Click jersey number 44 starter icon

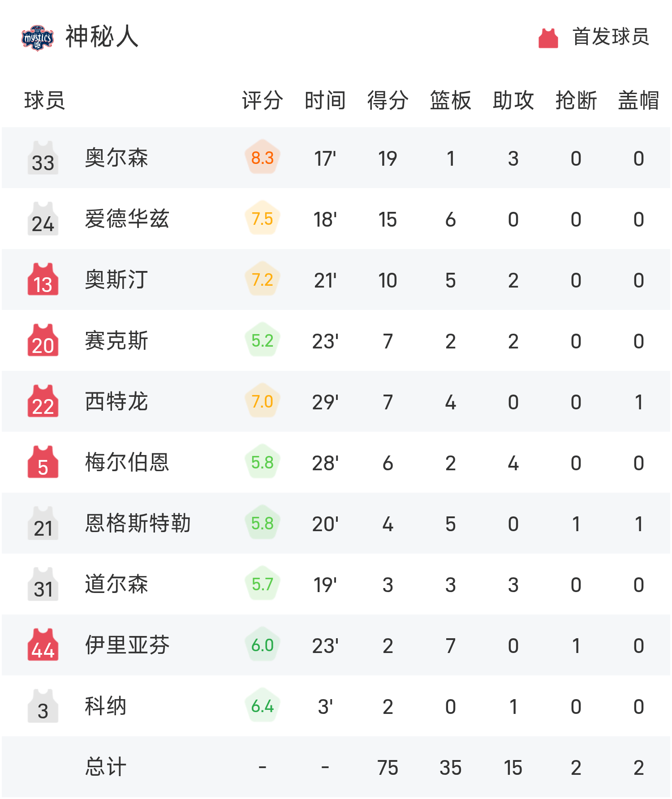click(43, 645)
